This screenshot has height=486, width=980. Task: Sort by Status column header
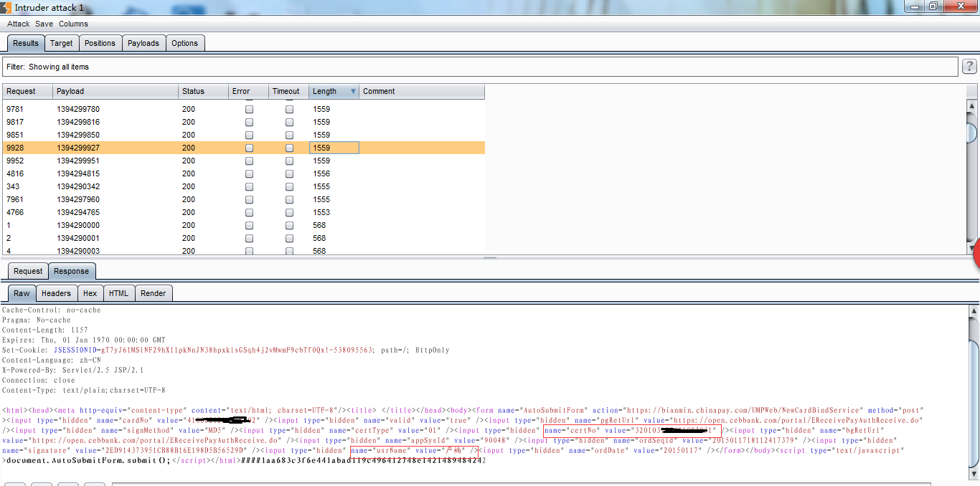(x=203, y=91)
